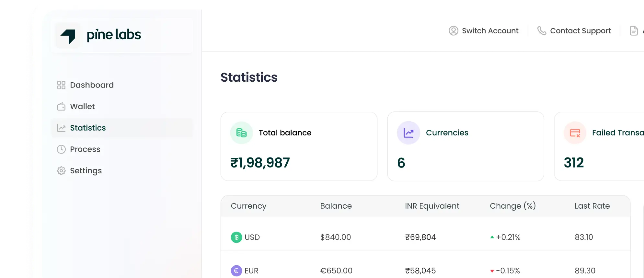Click the EUR euro currency icon
This screenshot has height=278, width=644.
click(x=236, y=271)
